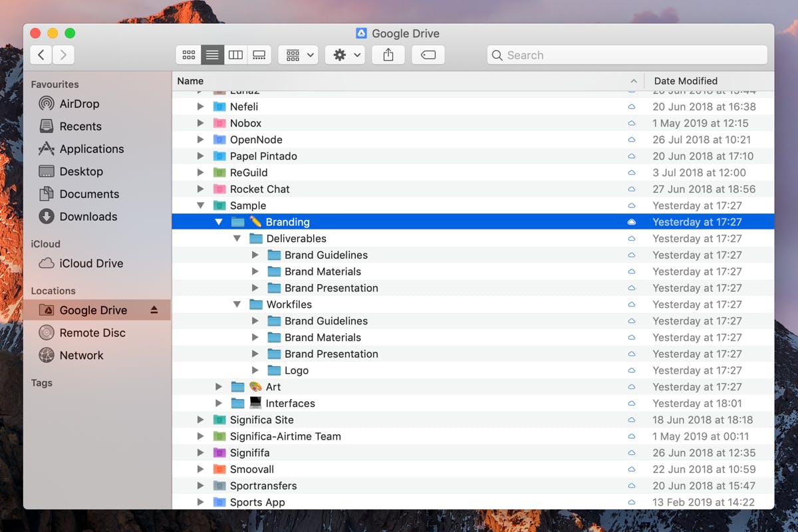
Task: Click date 'Yesterday at 18:01'
Action: coord(697,404)
